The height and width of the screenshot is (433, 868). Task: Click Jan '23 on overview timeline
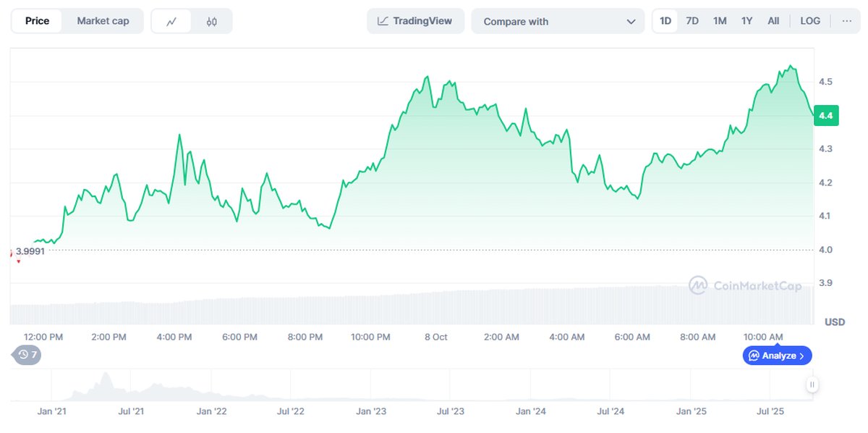371,411
